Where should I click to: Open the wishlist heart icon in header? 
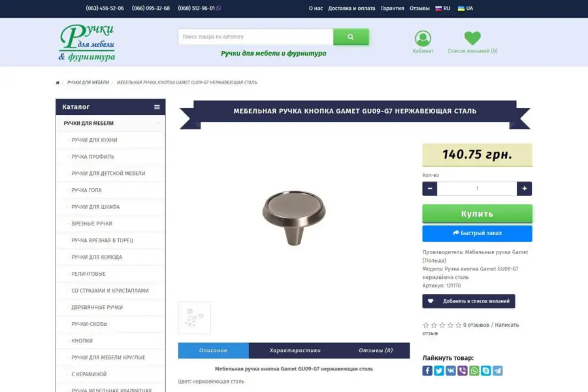[472, 39]
